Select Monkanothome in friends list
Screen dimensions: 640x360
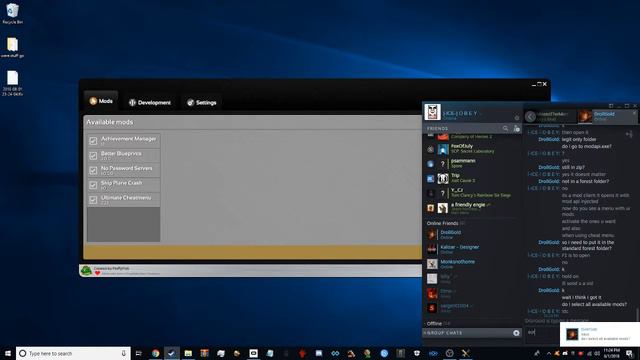point(472,264)
